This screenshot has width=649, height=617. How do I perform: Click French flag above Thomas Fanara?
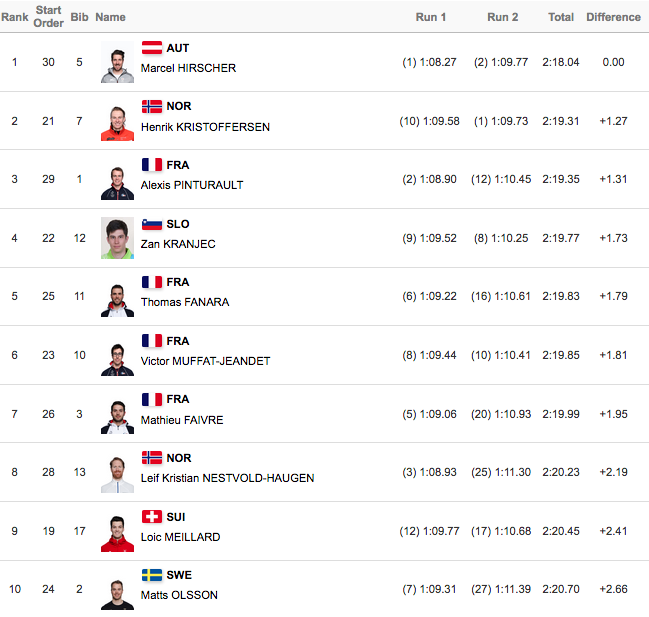pyautogui.click(x=152, y=282)
